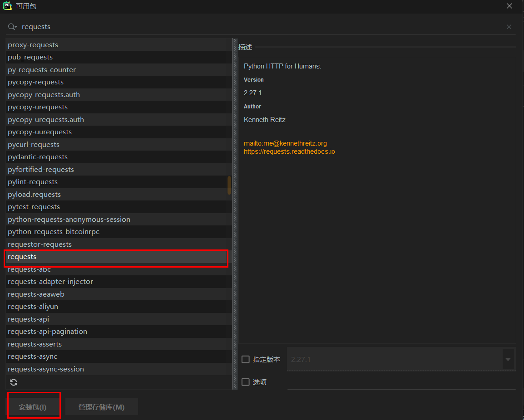Open the version 2.27.1 dropdown
Viewport: 524px width, 420px height.
coord(508,360)
